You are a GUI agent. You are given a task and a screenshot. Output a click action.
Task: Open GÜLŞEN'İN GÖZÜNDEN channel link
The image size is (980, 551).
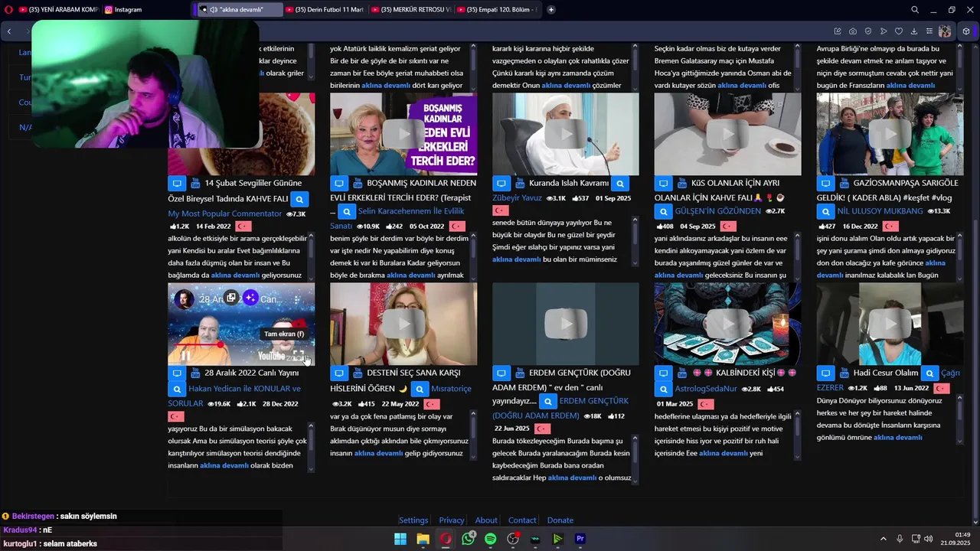(717, 211)
